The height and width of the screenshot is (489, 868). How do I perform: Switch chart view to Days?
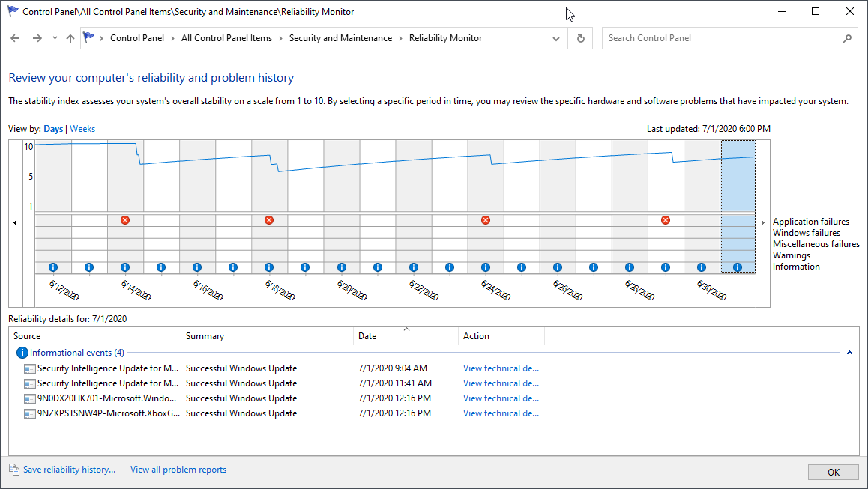[53, 129]
